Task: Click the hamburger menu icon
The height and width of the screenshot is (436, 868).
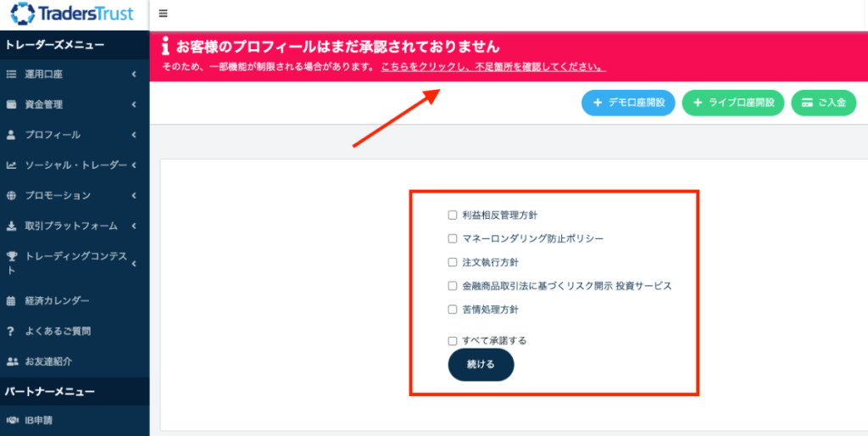Action: [x=163, y=14]
